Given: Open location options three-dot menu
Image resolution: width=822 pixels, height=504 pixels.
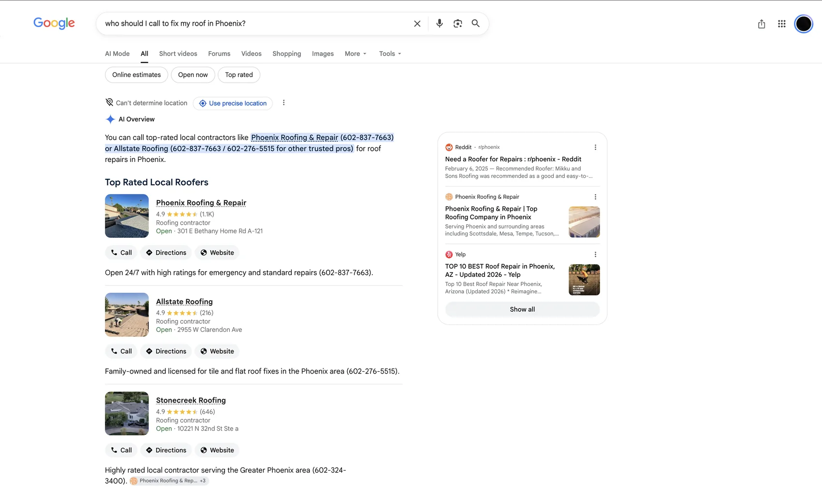Looking at the screenshot, I should pos(284,103).
